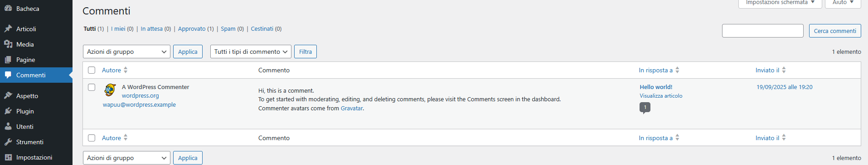Select the Spam comments filter

[228, 29]
